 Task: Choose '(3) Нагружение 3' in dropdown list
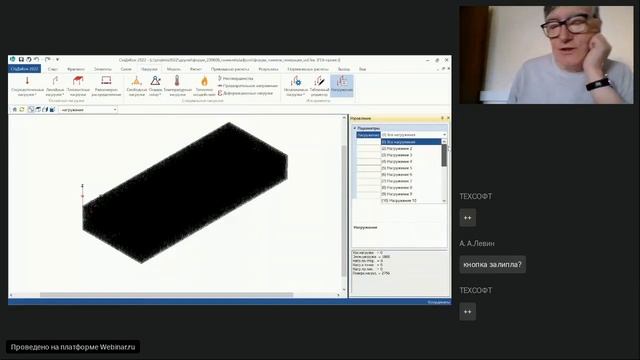(x=411, y=155)
